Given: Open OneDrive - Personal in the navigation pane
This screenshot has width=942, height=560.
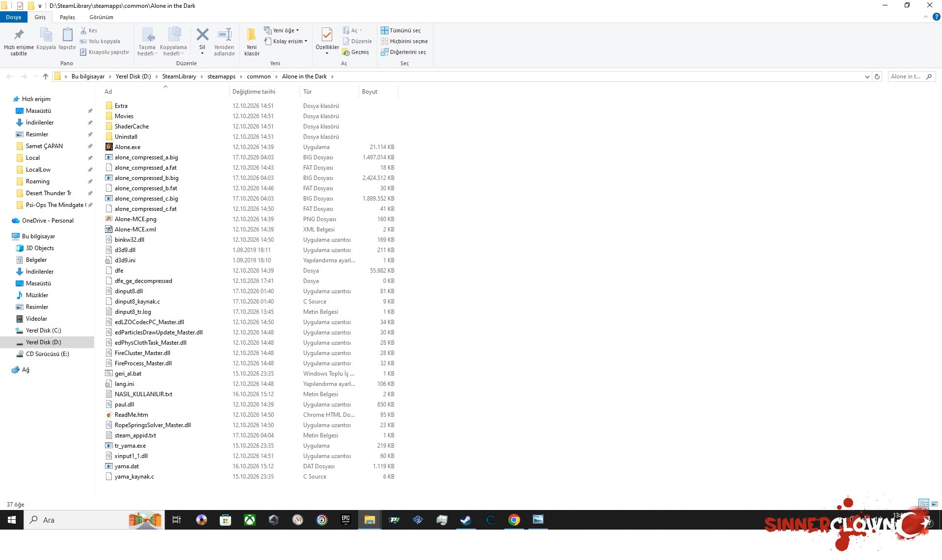Looking at the screenshot, I should [48, 221].
